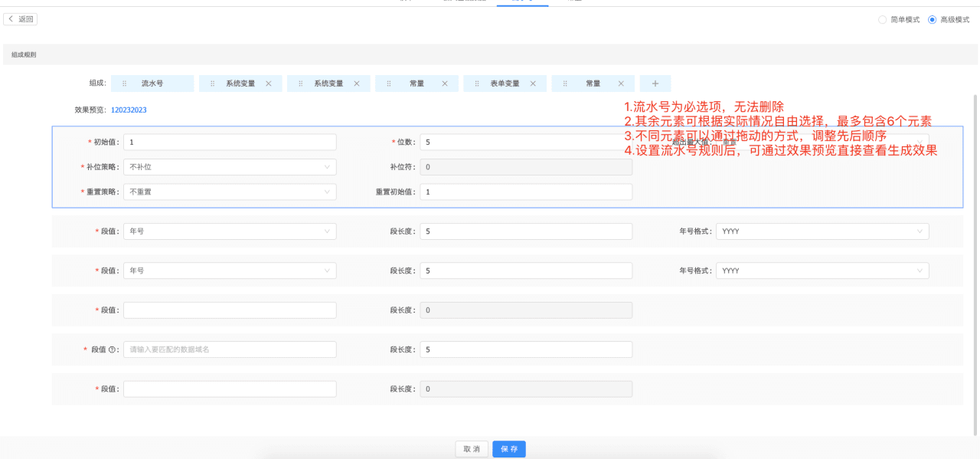This screenshot has width=980, height=459.
Task: Click the preview value 120232023
Action: tap(129, 110)
